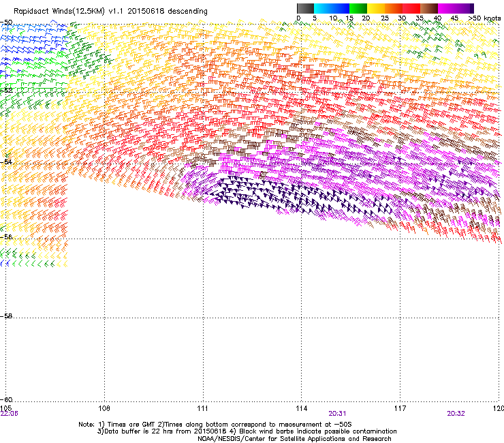Screen dimensions: 504x443
Task: Select the '-52' latitude axis label
Action: click(6, 91)
